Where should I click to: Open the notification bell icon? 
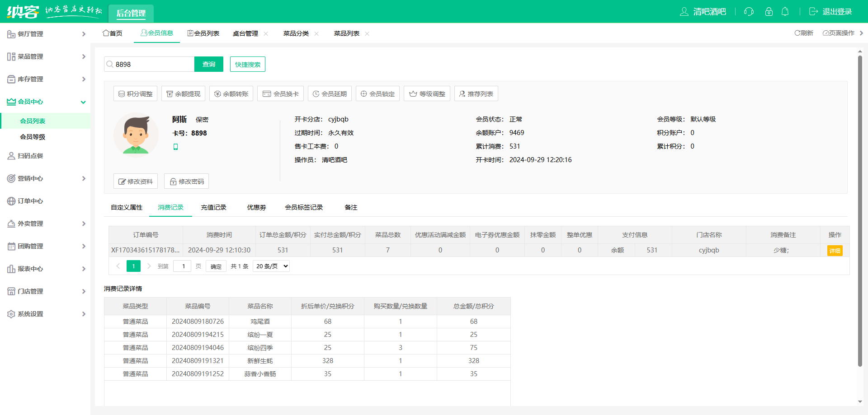785,12
